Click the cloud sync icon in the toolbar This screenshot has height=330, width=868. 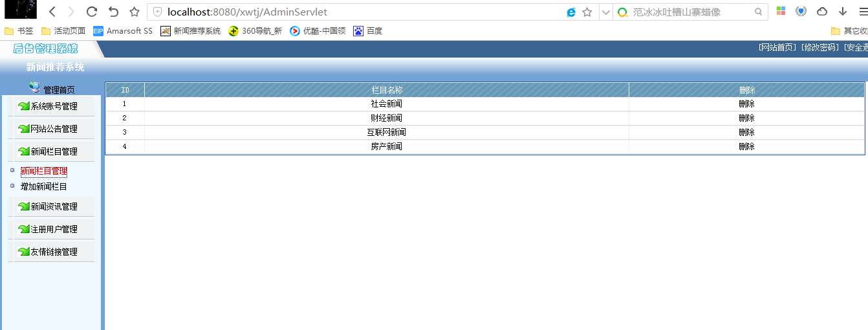[x=822, y=12]
